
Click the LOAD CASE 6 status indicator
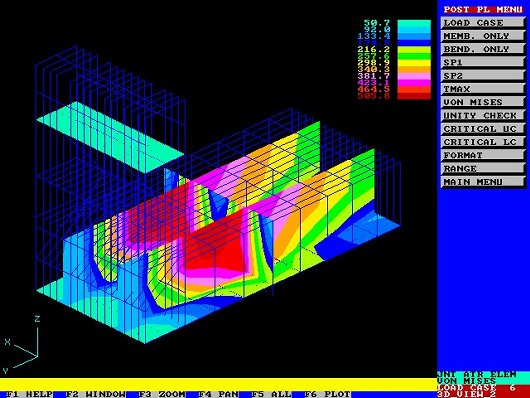(477, 388)
